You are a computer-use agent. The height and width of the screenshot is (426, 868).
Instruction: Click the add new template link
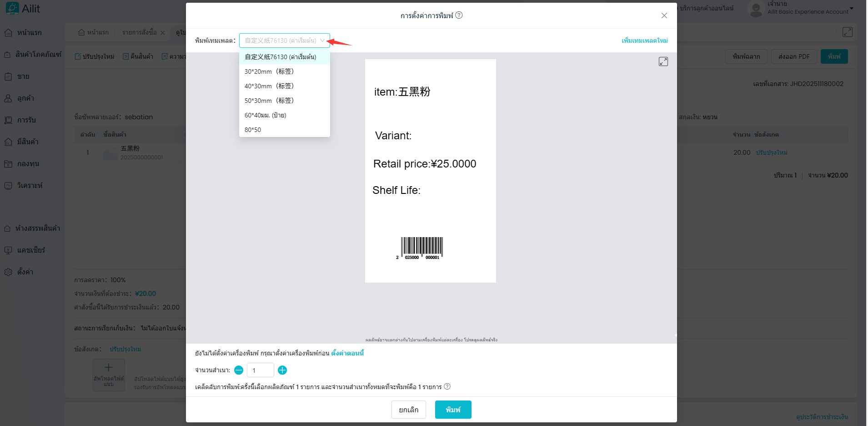(x=644, y=41)
